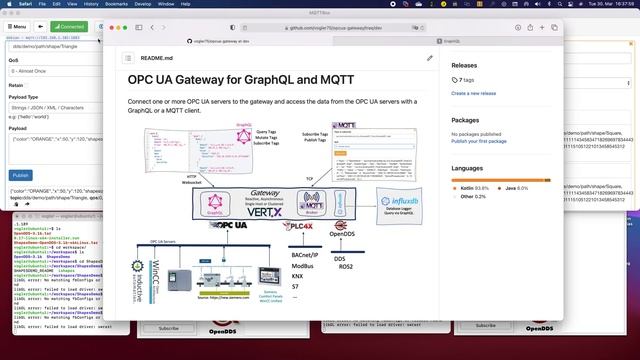Open the Safari menu in menu bar
Image resolution: width=640 pixels, height=360 pixels.
(x=26, y=4)
